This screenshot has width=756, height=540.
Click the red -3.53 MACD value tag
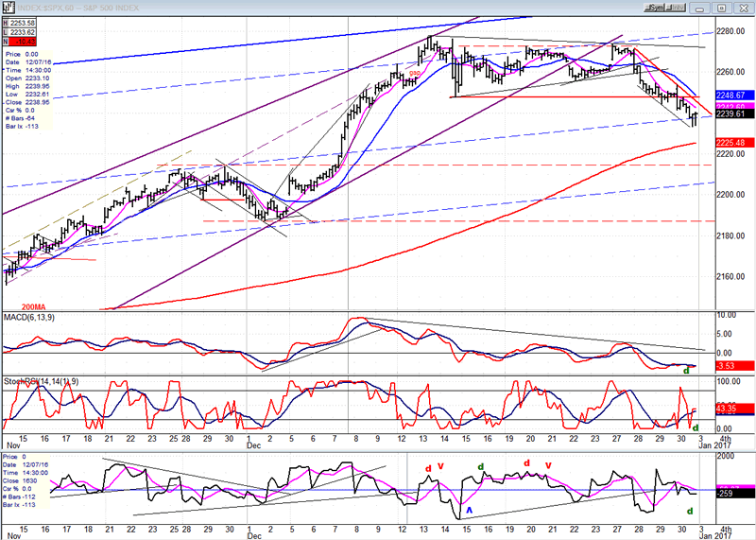(733, 366)
